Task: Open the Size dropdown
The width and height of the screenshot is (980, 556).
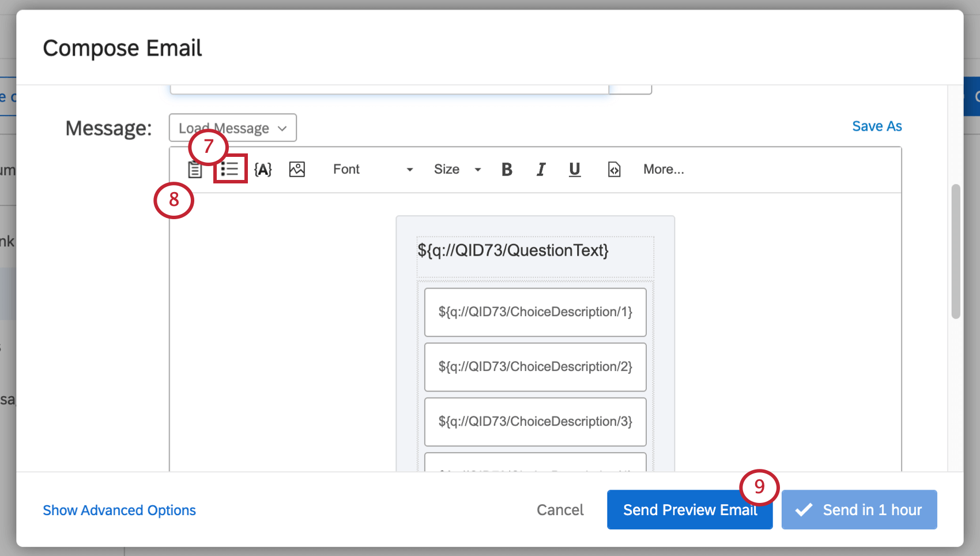Action: tap(457, 169)
